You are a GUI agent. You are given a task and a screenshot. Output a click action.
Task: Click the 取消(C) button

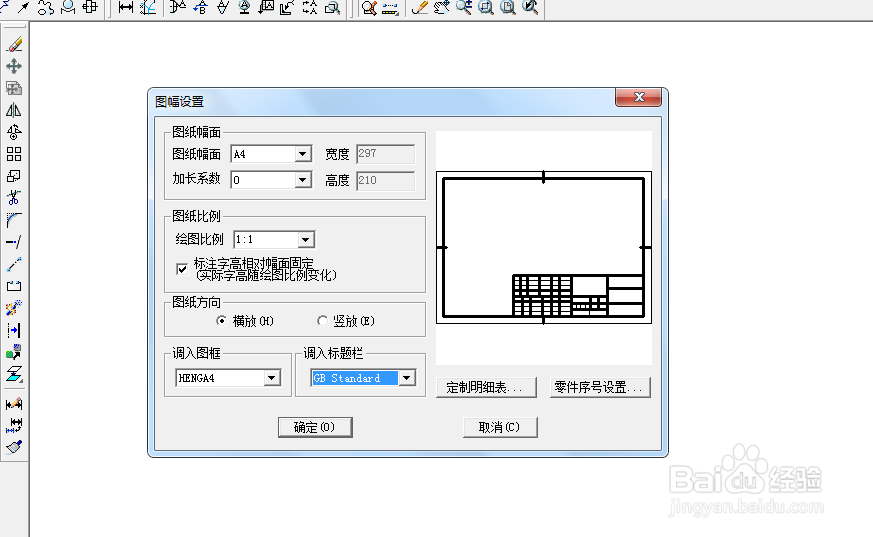point(500,427)
